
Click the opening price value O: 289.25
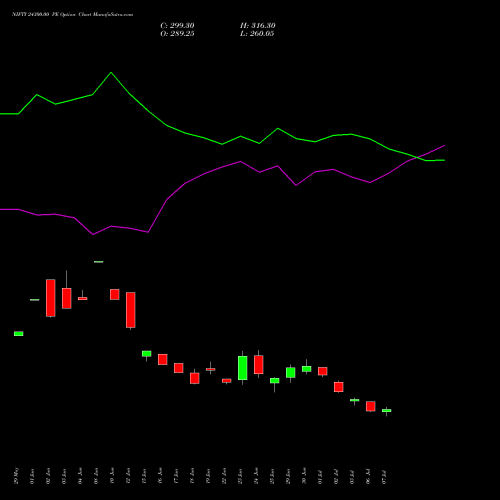coord(177,34)
